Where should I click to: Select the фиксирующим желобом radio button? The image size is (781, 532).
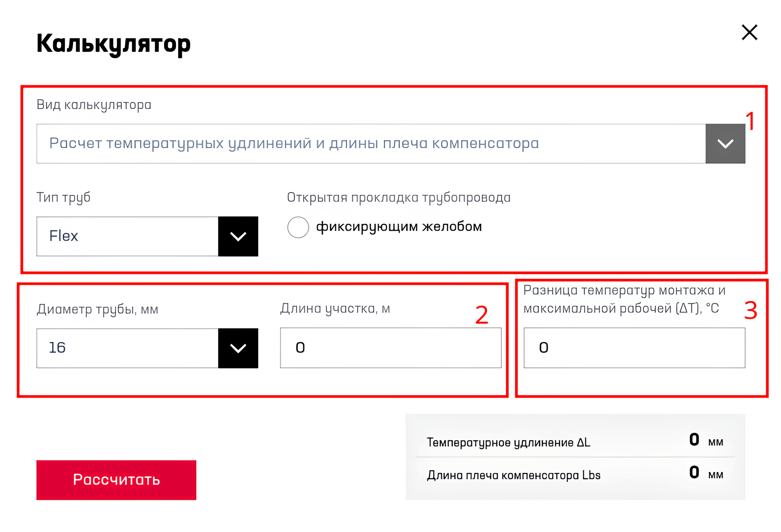(298, 227)
